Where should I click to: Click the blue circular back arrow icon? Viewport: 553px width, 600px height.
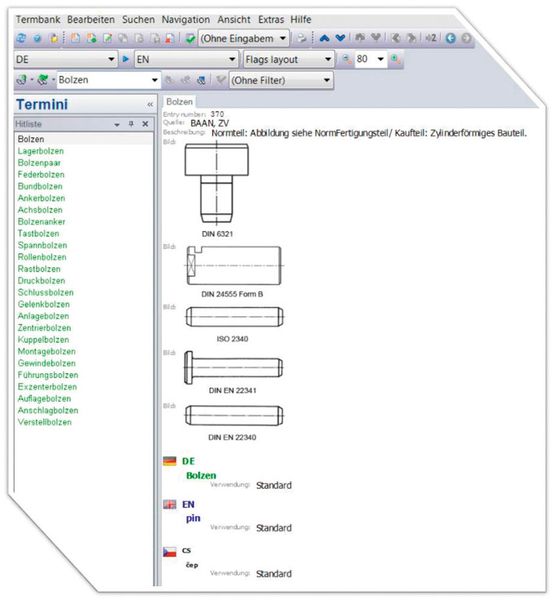450,38
